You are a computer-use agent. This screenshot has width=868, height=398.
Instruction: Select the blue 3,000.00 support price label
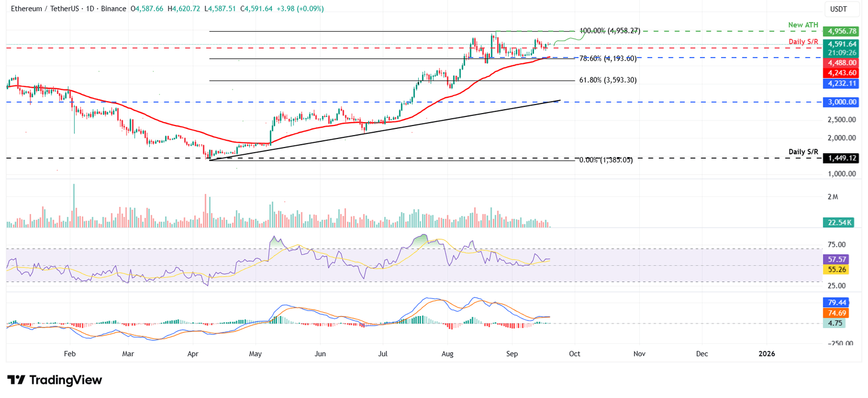point(841,102)
